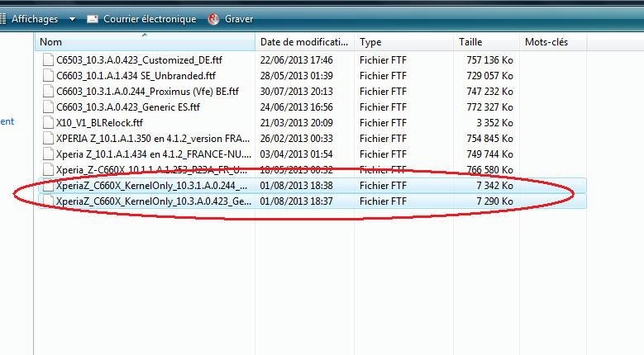Select file name C6503_10.3.A.0.423_Customized_DE.ftf

(139, 60)
